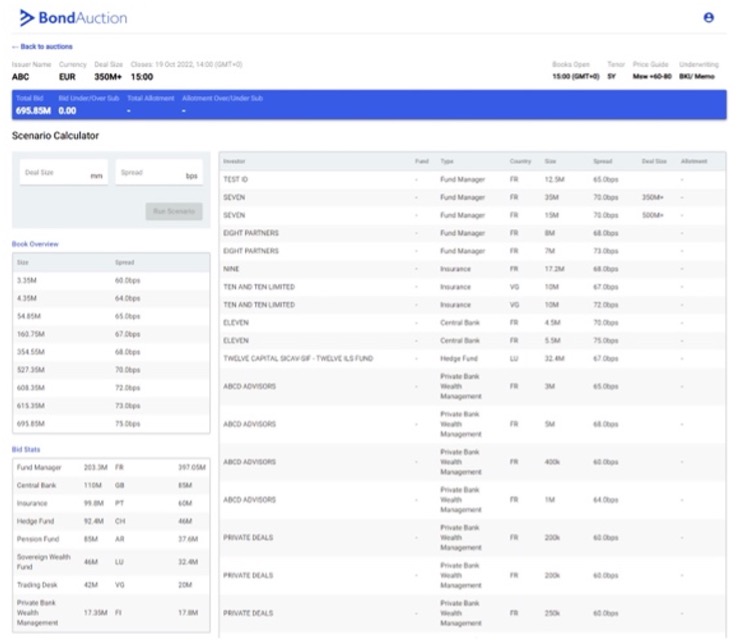Select the 3.35M row in Book Overview

click(x=111, y=280)
